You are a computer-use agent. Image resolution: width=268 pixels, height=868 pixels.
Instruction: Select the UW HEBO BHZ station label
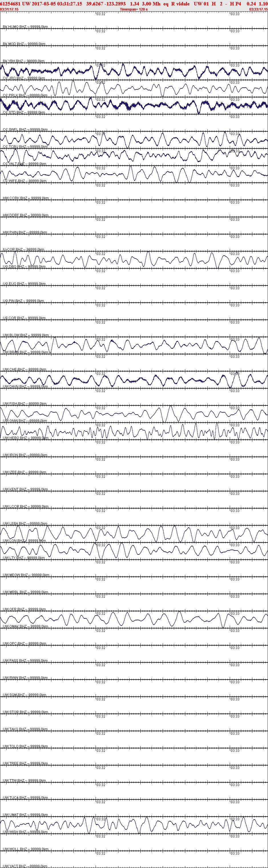click(x=26, y=438)
